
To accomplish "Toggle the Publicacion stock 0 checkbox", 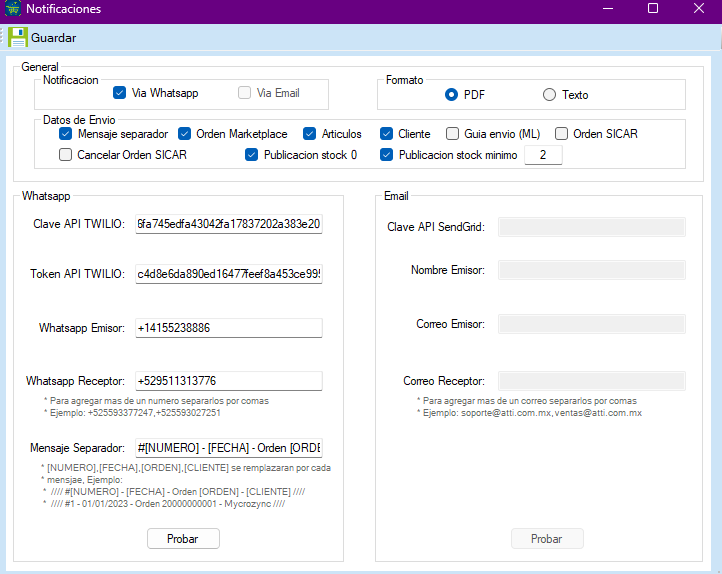I will [x=252, y=155].
